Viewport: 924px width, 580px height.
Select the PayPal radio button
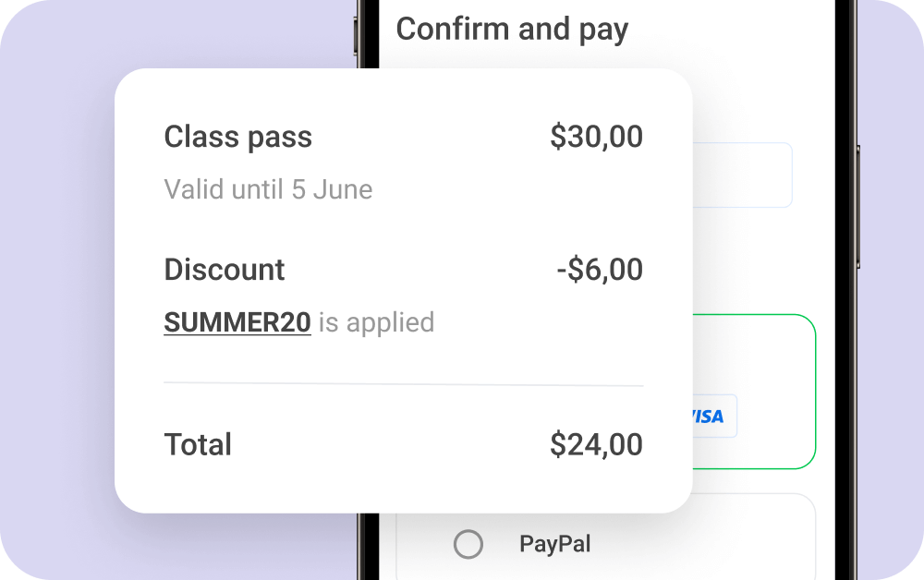coord(468,544)
